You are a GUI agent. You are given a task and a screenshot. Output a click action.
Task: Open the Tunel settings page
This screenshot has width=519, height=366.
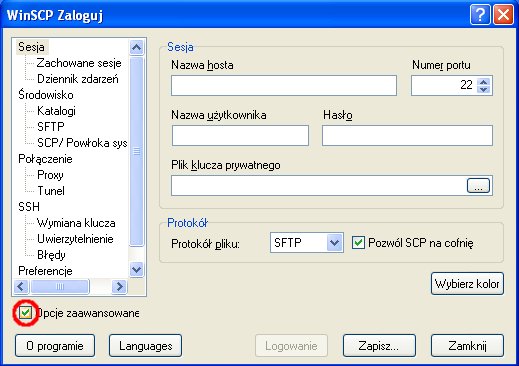[x=51, y=191]
